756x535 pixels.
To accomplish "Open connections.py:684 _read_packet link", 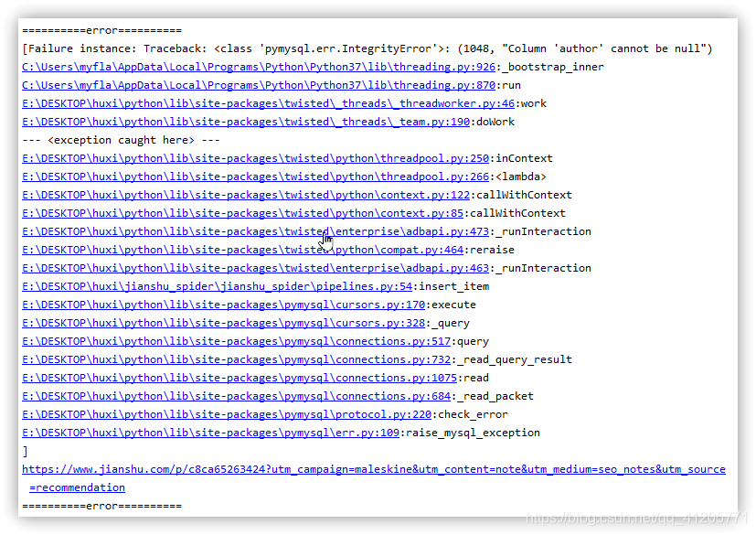I will click(x=236, y=397).
